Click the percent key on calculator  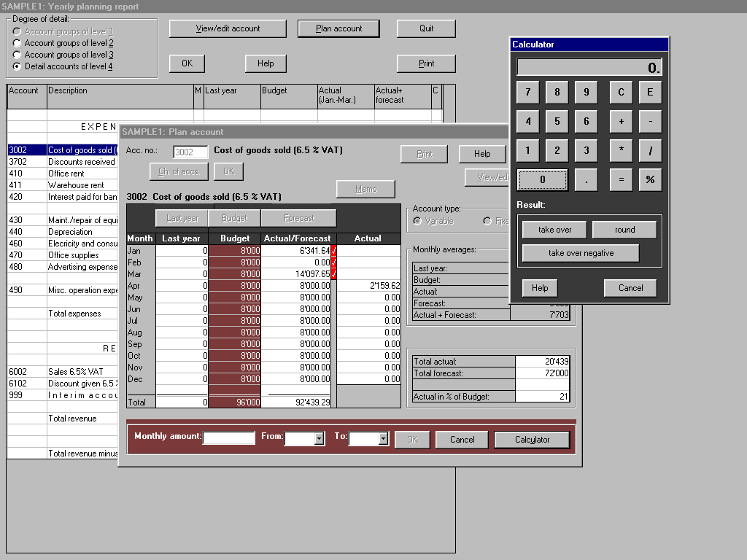650,180
